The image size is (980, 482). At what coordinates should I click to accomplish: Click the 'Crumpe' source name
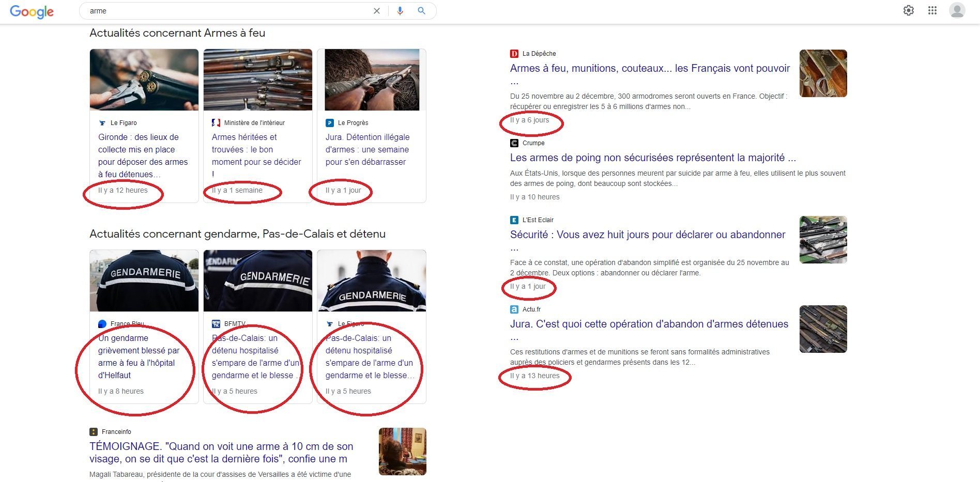[533, 143]
